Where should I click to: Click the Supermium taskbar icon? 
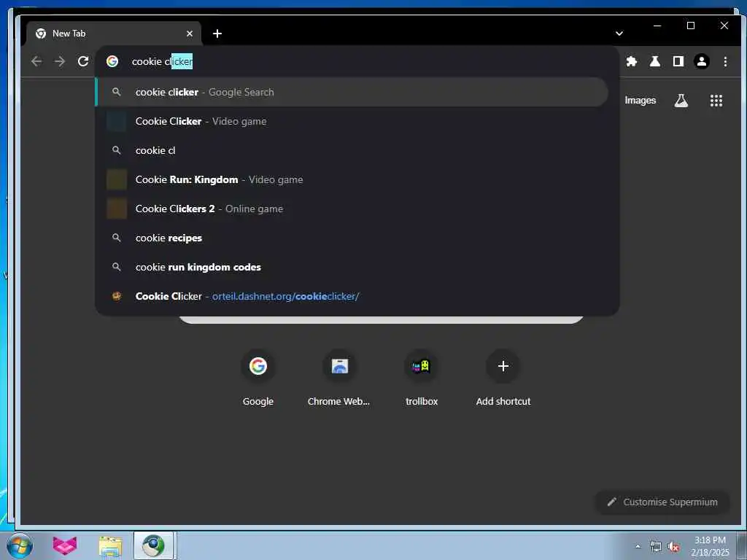tap(153, 545)
